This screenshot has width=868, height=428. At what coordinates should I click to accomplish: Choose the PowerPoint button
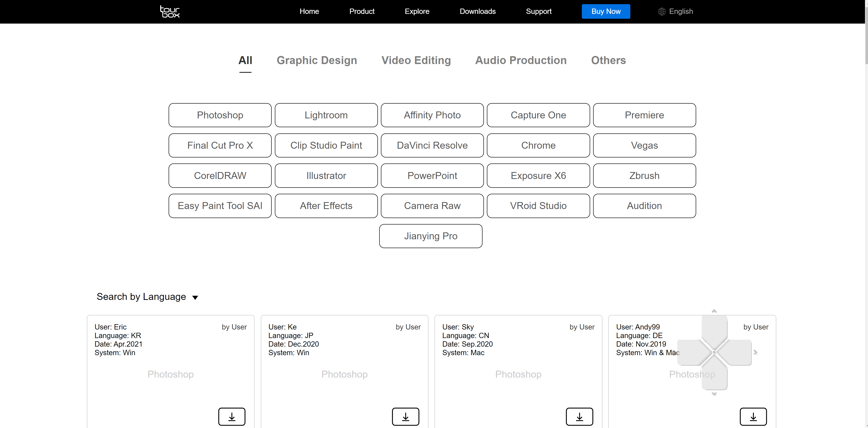point(432,176)
